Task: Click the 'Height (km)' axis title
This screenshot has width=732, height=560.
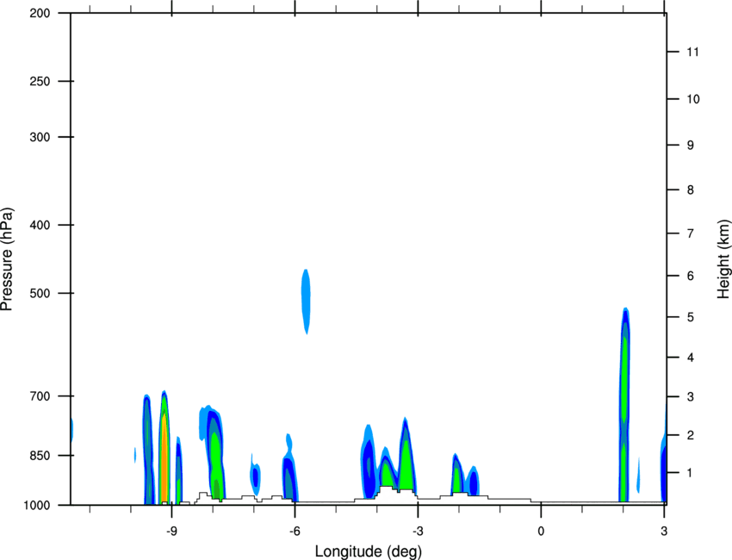Action: (x=723, y=258)
